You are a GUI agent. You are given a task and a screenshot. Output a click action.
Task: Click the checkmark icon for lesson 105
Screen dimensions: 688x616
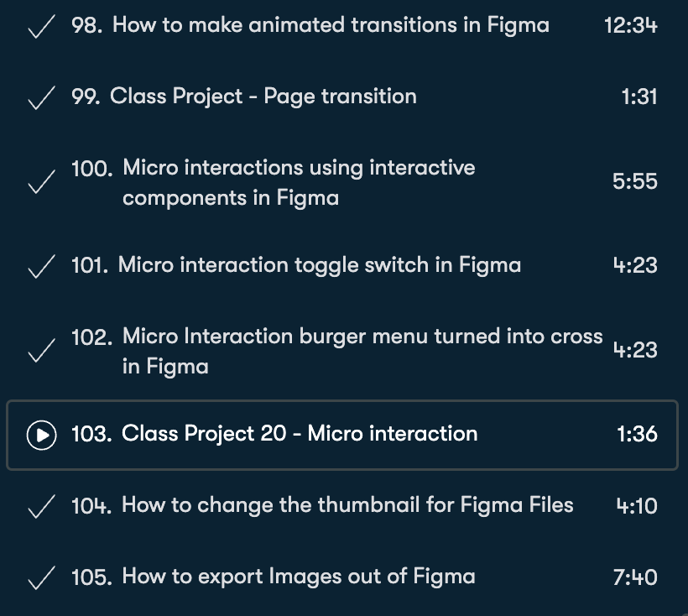(x=39, y=579)
